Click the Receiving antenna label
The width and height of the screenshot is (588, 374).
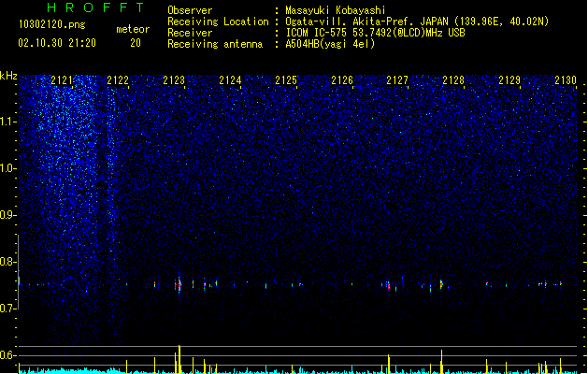point(215,44)
